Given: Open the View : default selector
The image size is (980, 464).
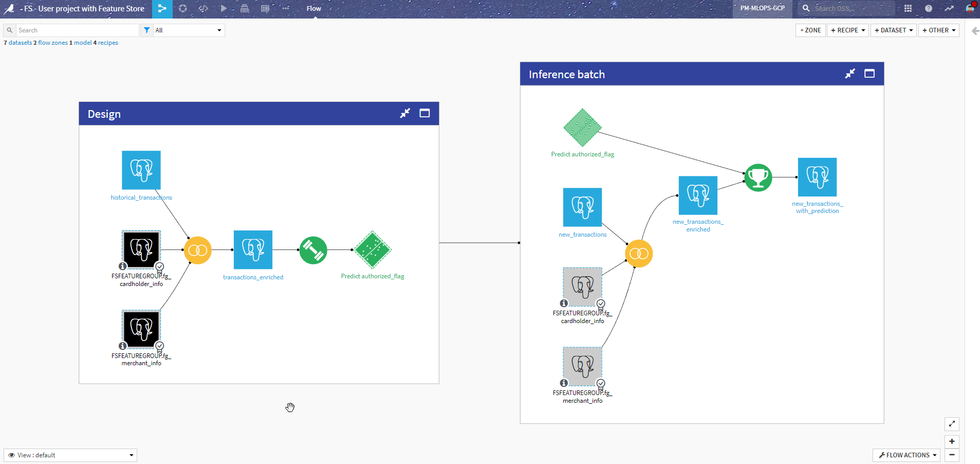Looking at the screenshot, I should [x=70, y=455].
